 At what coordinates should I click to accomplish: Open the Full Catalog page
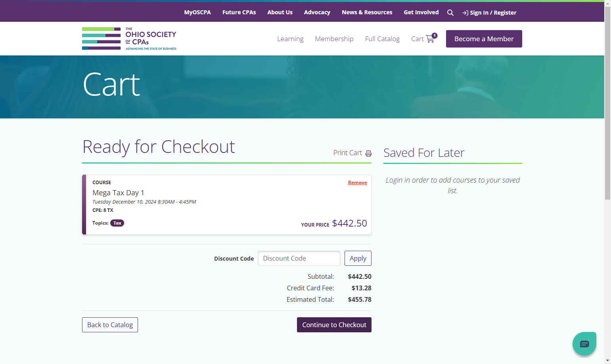click(382, 39)
